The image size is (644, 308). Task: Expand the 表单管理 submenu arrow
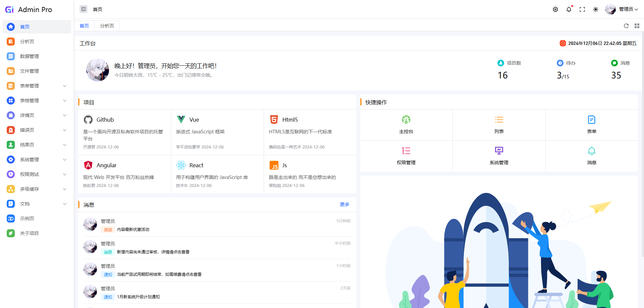65,86
